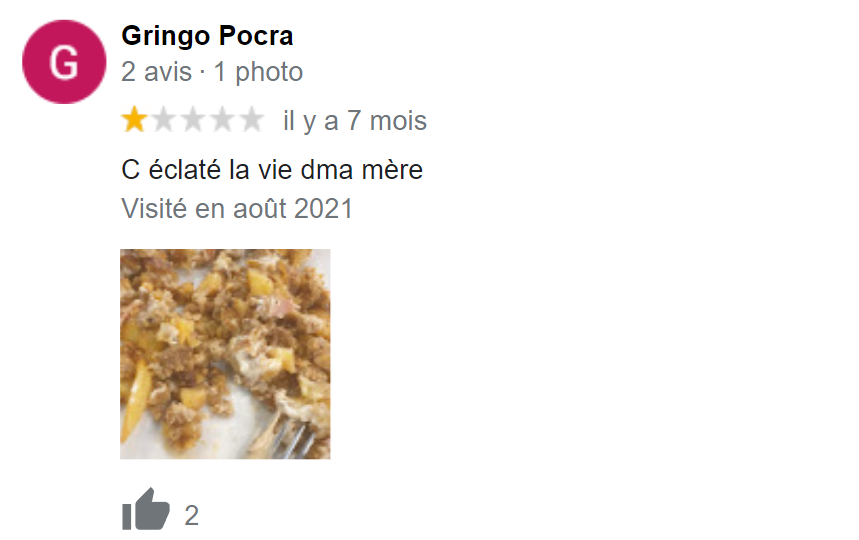Click the word 'mois' in timestamp

(398, 121)
